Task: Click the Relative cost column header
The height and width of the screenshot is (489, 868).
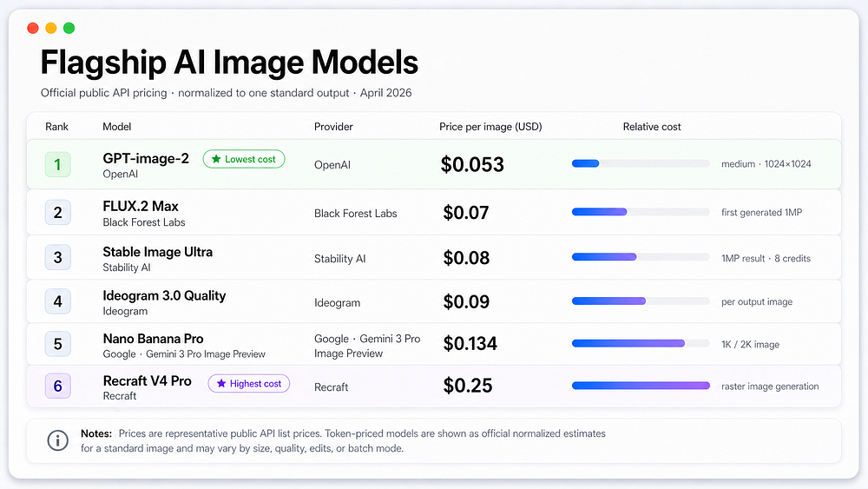Action: 652,127
